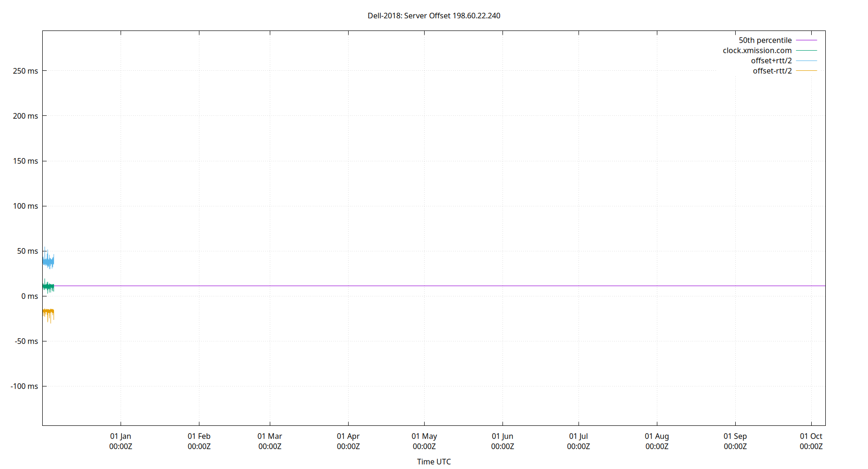Select the 'clock.xmission.com' legend entry
The image size is (868, 469).
coord(757,50)
